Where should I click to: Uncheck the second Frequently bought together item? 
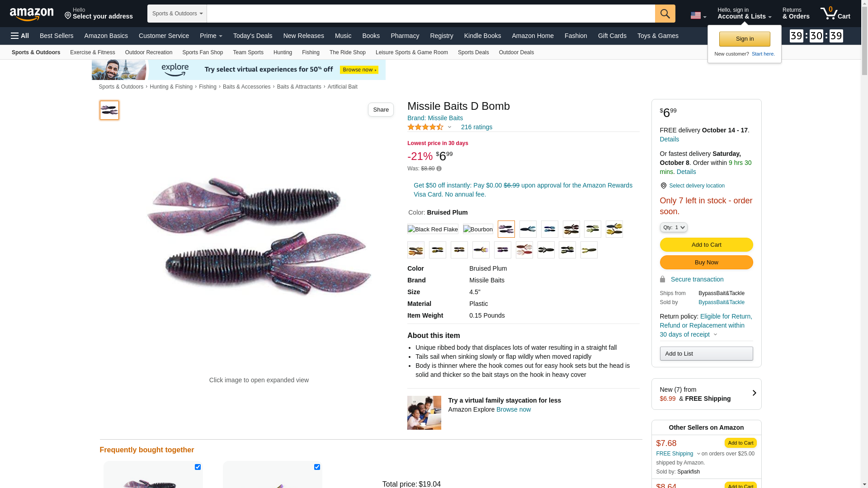(317, 467)
